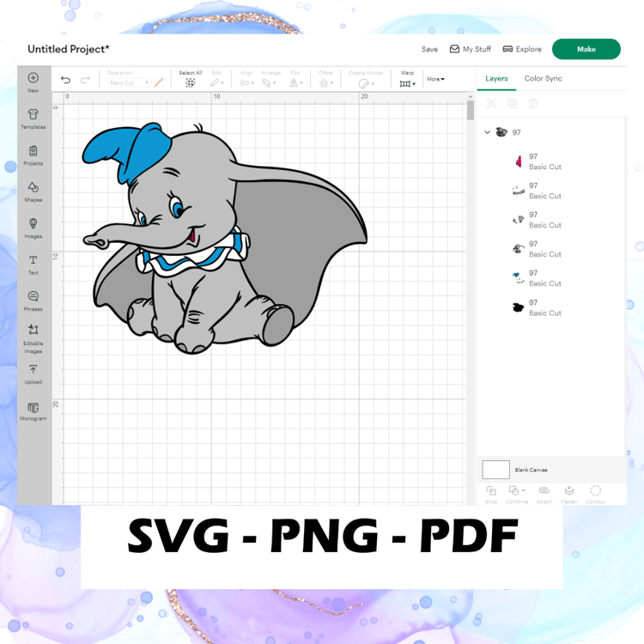Click the Duplicate layer icon
The width and height of the screenshot is (644, 644).
pos(512,104)
